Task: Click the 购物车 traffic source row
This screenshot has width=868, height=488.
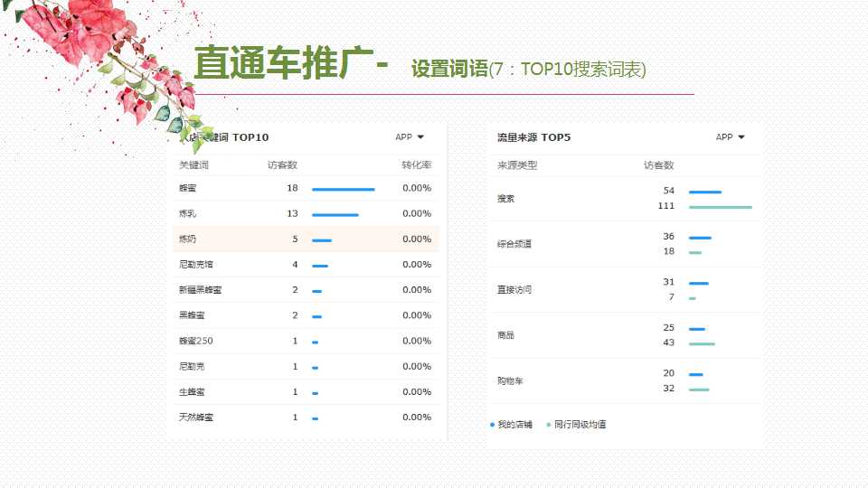Action: (510, 381)
